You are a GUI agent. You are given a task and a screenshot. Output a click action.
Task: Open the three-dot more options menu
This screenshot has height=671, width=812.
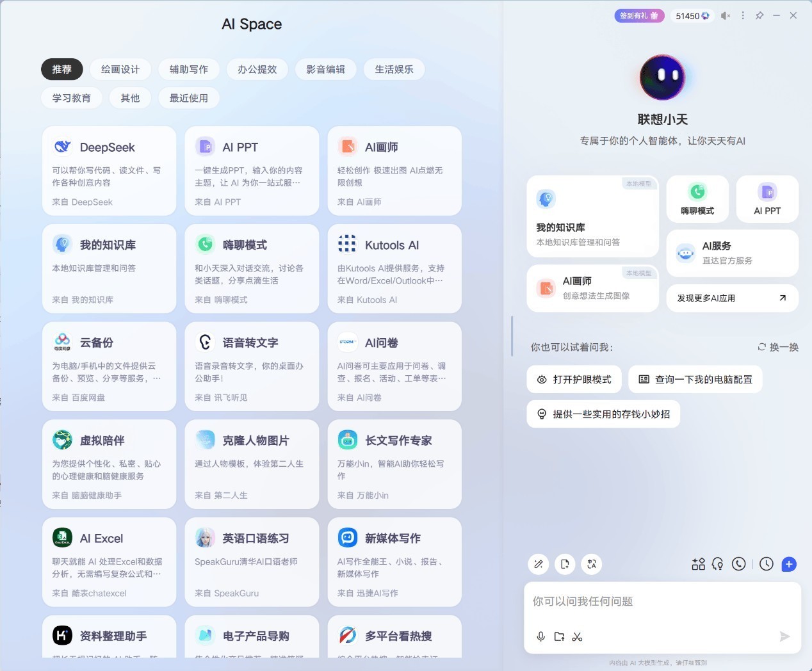click(x=743, y=16)
